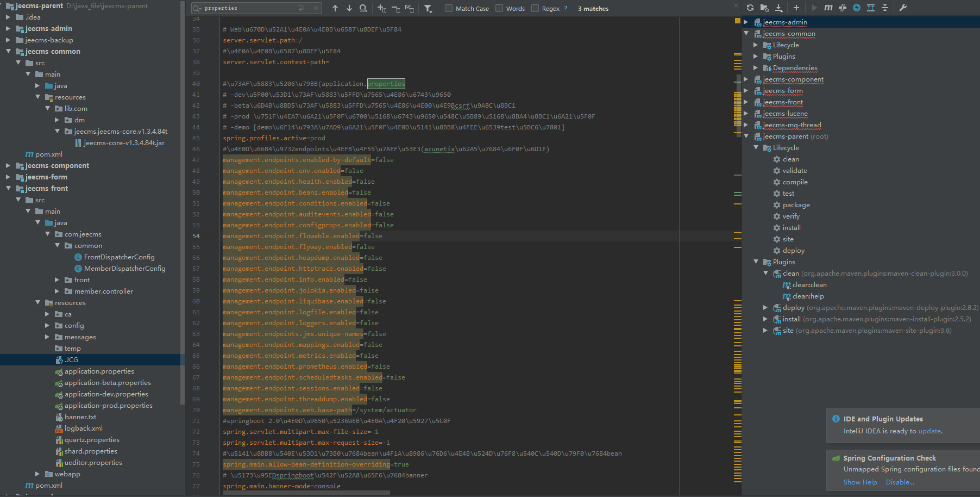
Task: Jump to next search occurrence arrow
Action: (x=349, y=8)
